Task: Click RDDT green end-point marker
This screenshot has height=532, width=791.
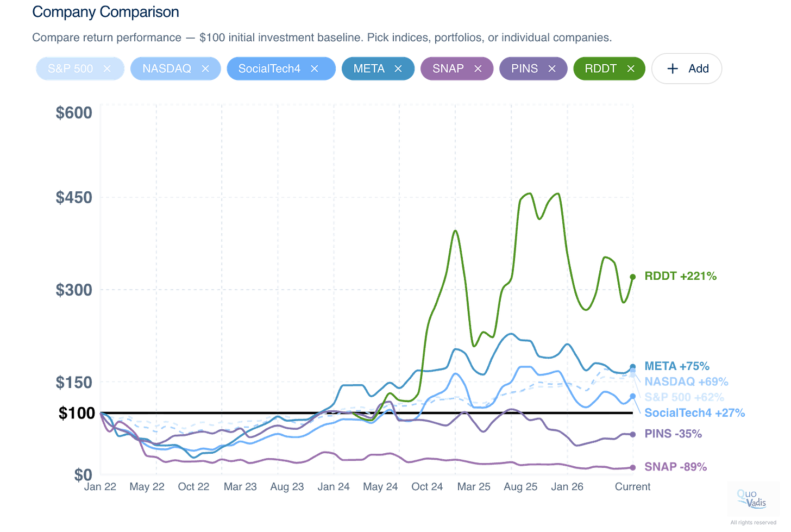Action: [x=633, y=277]
